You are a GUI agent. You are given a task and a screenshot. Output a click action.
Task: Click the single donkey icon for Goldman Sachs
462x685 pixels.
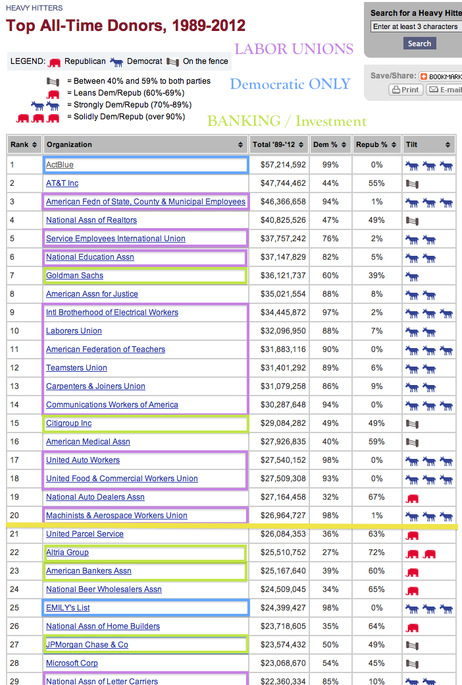tap(412, 276)
